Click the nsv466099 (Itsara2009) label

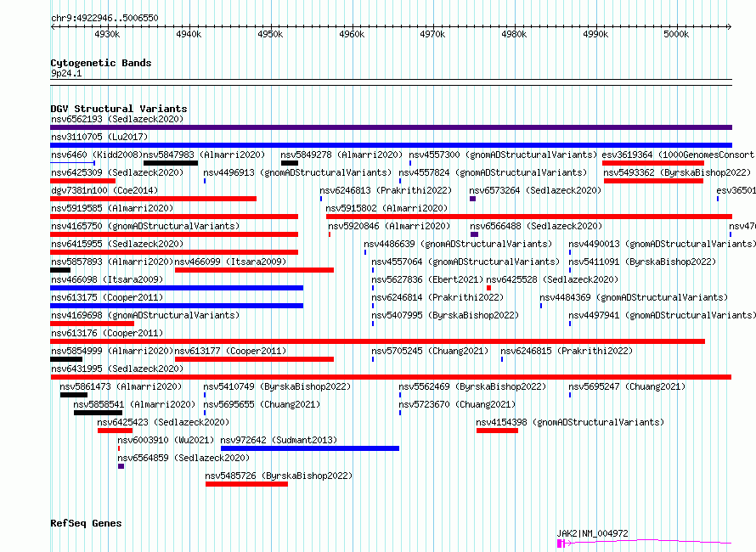point(230,262)
